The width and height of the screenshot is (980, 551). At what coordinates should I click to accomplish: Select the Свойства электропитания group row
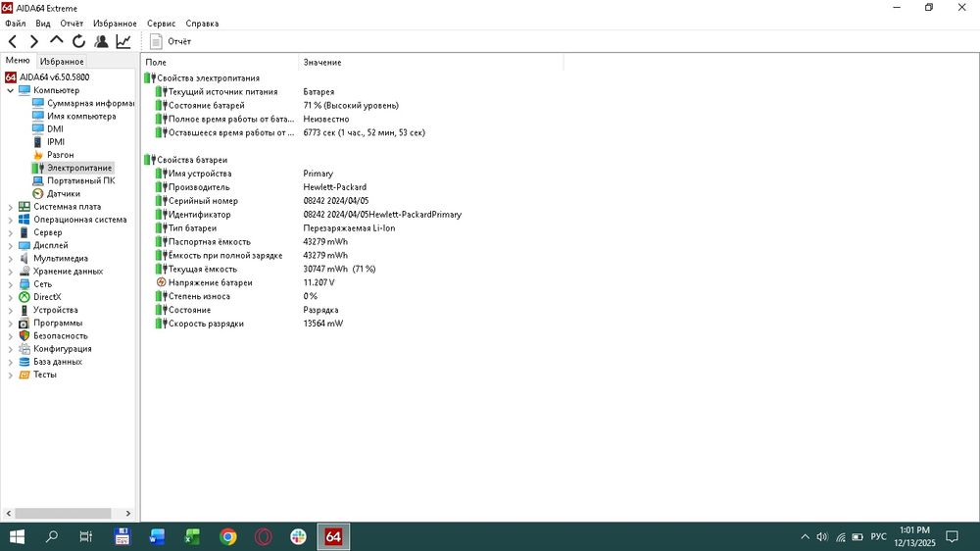click(x=202, y=78)
